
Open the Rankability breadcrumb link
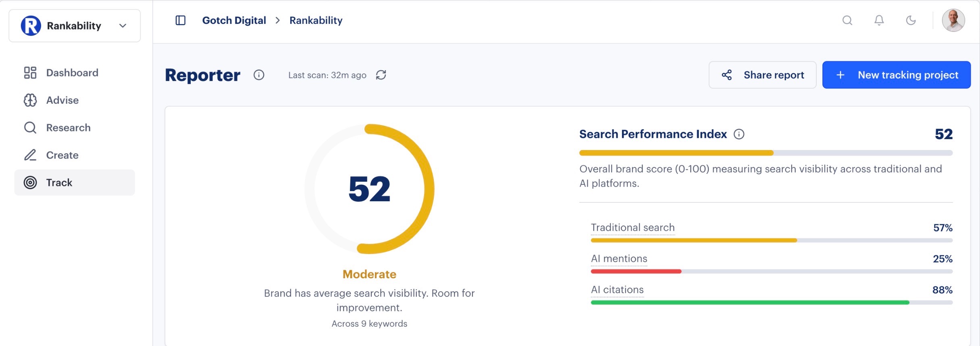tap(316, 20)
